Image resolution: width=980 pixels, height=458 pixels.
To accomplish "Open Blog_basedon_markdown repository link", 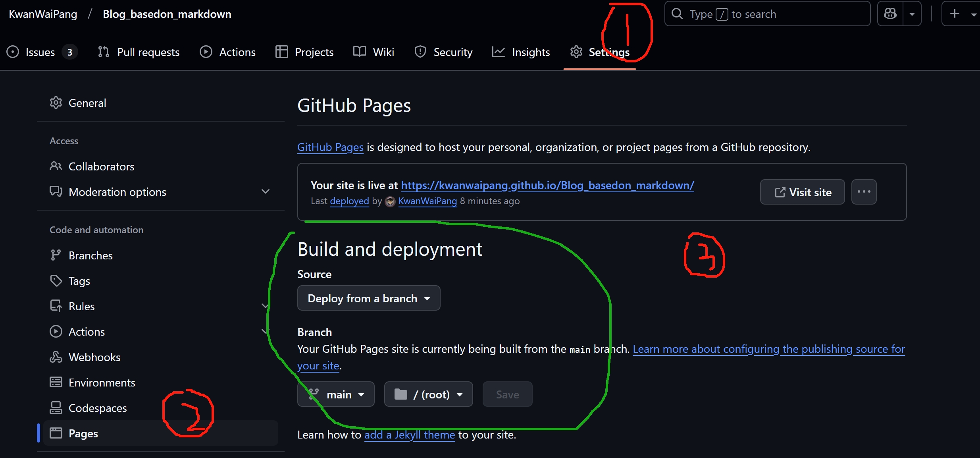I will tap(167, 14).
